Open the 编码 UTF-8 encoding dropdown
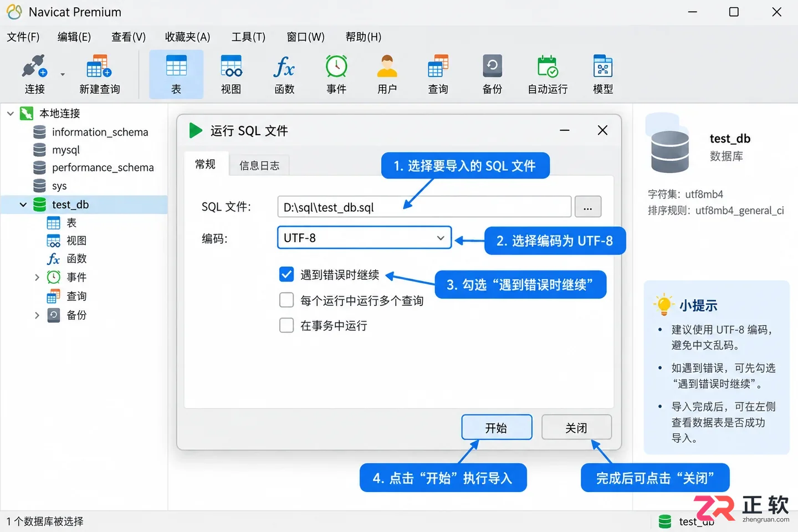Screen dimensions: 798x532 (364, 238)
